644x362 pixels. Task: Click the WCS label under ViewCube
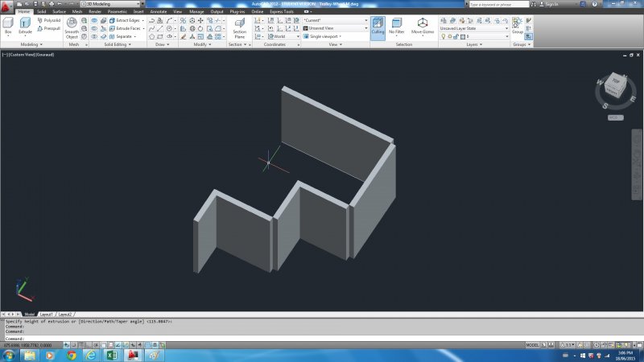coord(615,117)
